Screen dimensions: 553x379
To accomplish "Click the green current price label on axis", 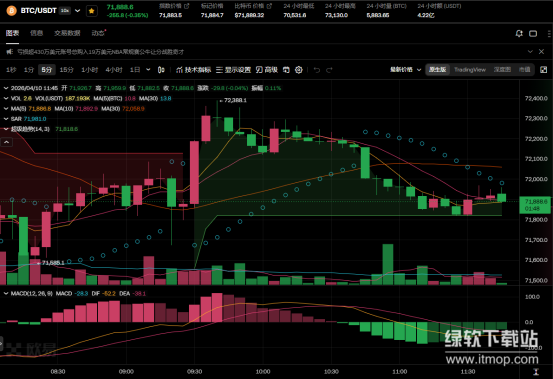I will 535,205.
